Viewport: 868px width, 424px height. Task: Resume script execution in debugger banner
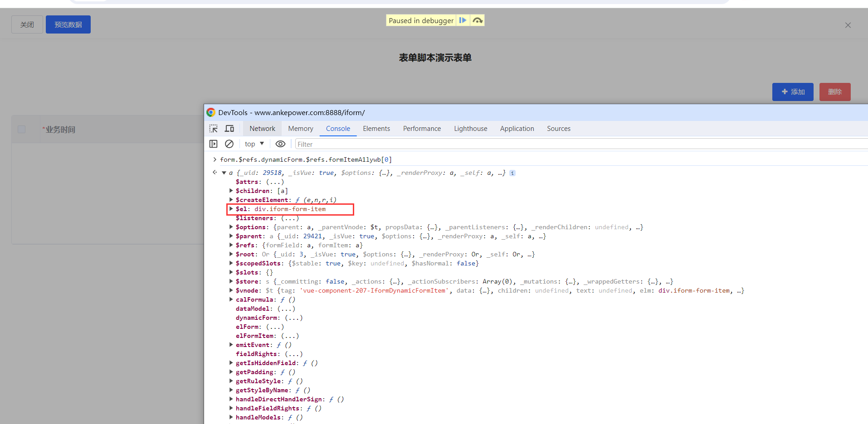point(463,20)
